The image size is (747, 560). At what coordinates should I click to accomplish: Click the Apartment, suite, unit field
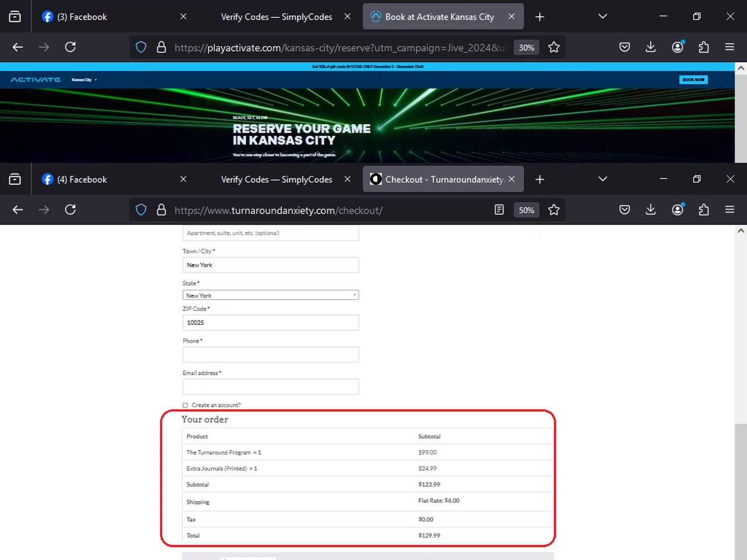(270, 233)
